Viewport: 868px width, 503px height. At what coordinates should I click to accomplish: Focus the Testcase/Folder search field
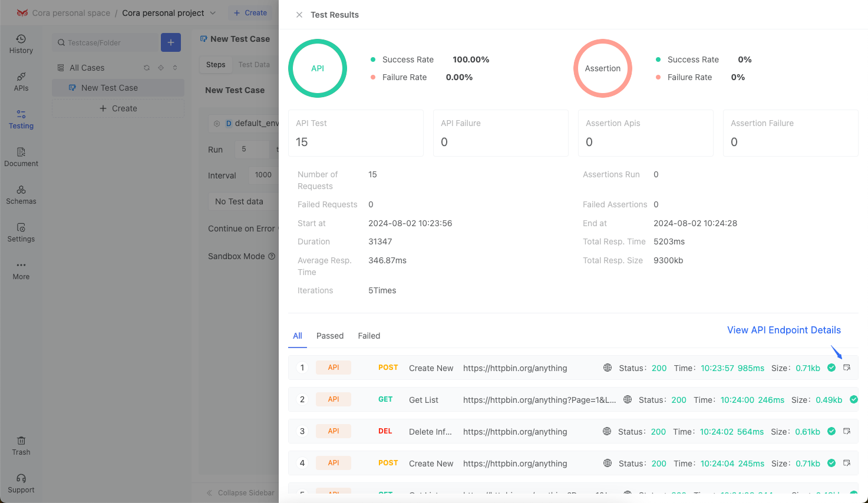106,42
